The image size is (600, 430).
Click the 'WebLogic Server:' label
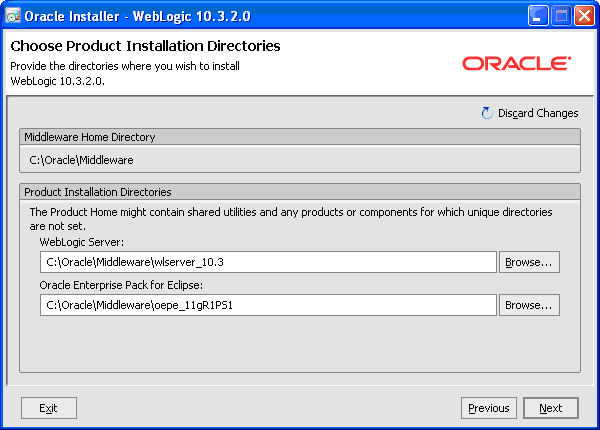point(82,242)
